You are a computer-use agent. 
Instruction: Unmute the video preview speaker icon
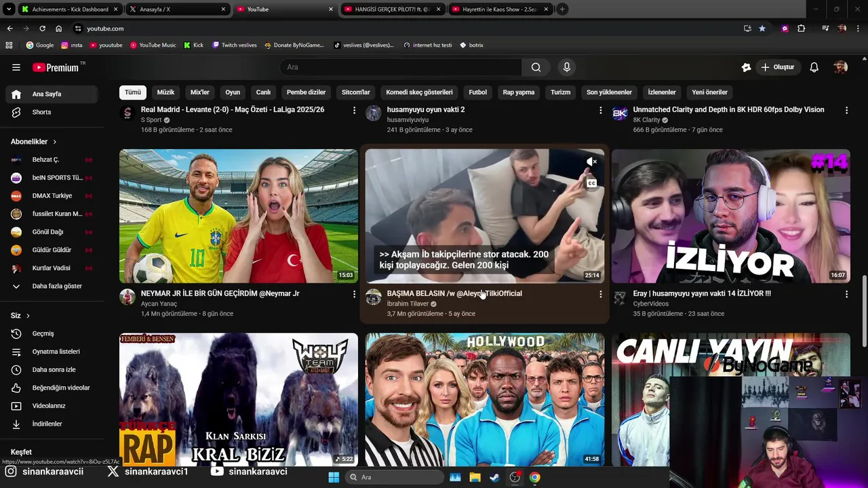coord(591,161)
